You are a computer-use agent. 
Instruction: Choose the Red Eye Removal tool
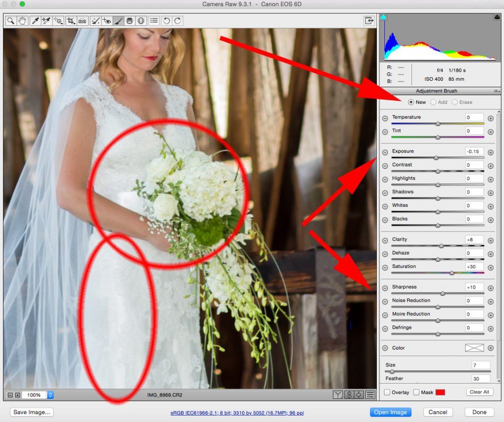click(x=107, y=21)
